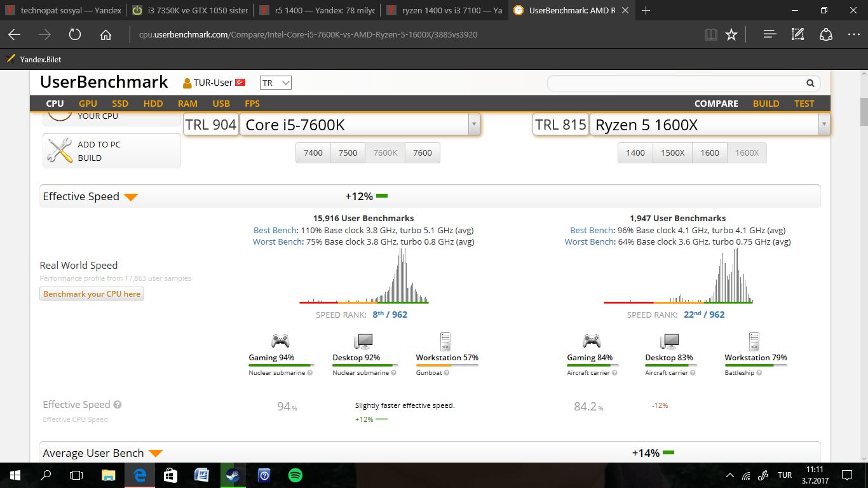The height and width of the screenshot is (488, 868).
Task: Open Spotify from the taskbar
Action: click(x=295, y=475)
